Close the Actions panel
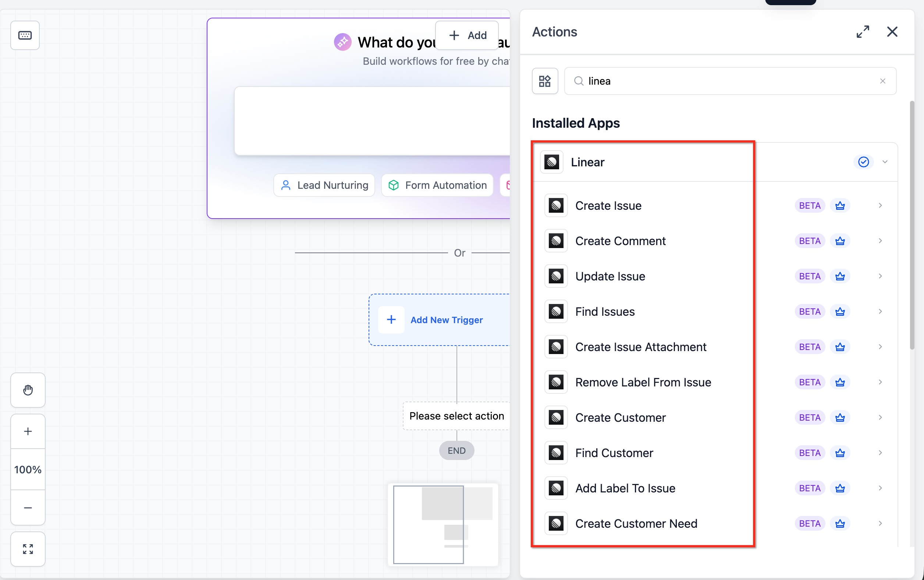The image size is (924, 580). [892, 32]
